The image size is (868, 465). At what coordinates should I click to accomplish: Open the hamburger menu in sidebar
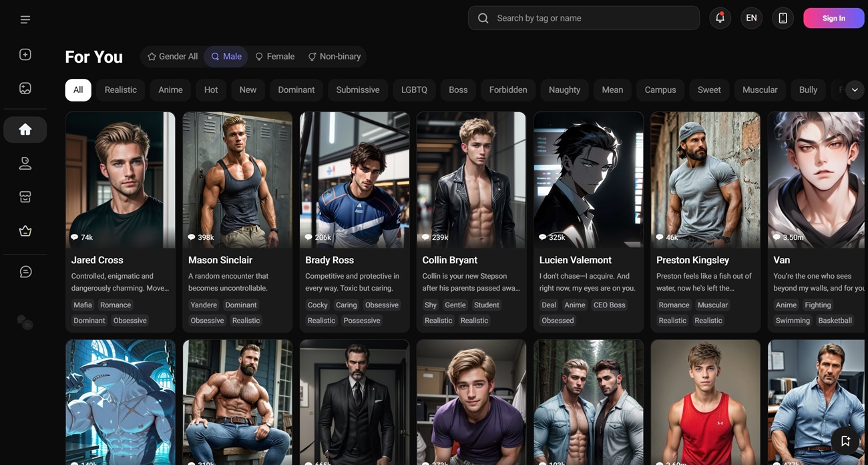click(25, 19)
